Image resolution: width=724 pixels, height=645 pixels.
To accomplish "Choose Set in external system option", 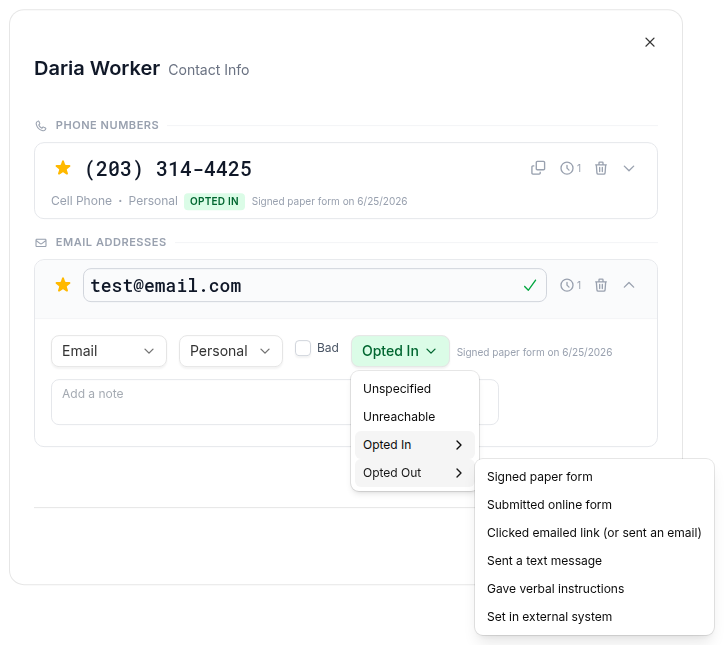I will coord(594,616).
